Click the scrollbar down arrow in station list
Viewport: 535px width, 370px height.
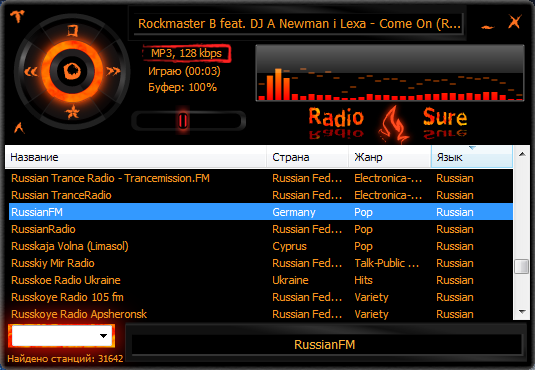pyautogui.click(x=522, y=311)
